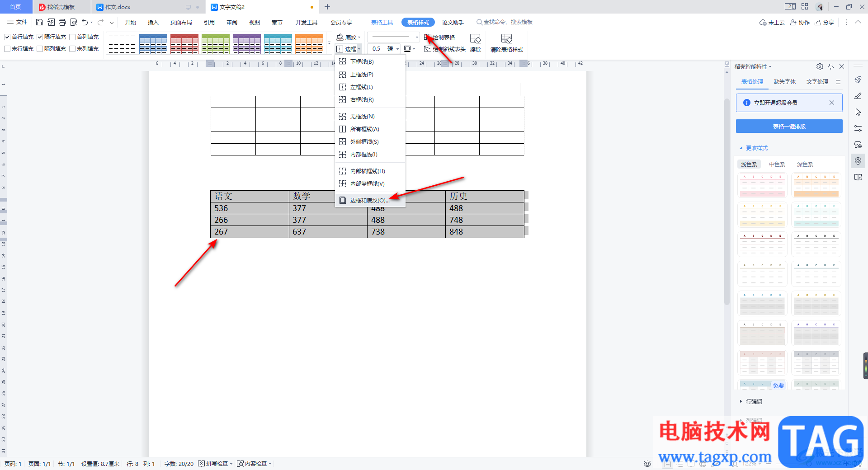Viewport: 868px width, 470px height.
Task: Click the Draw Diagonal Header tool
Action: pyautogui.click(x=445, y=49)
